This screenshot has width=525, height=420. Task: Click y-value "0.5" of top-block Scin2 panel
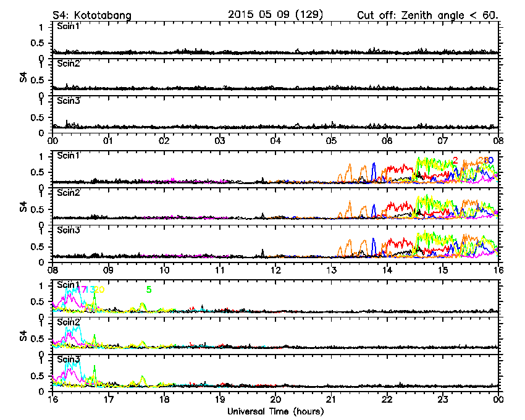pyautogui.click(x=37, y=80)
